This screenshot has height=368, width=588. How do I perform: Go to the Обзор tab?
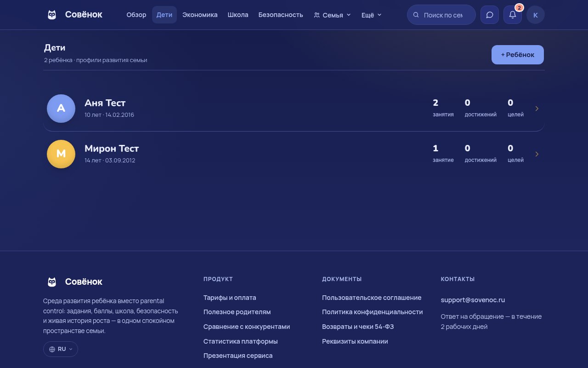136,15
